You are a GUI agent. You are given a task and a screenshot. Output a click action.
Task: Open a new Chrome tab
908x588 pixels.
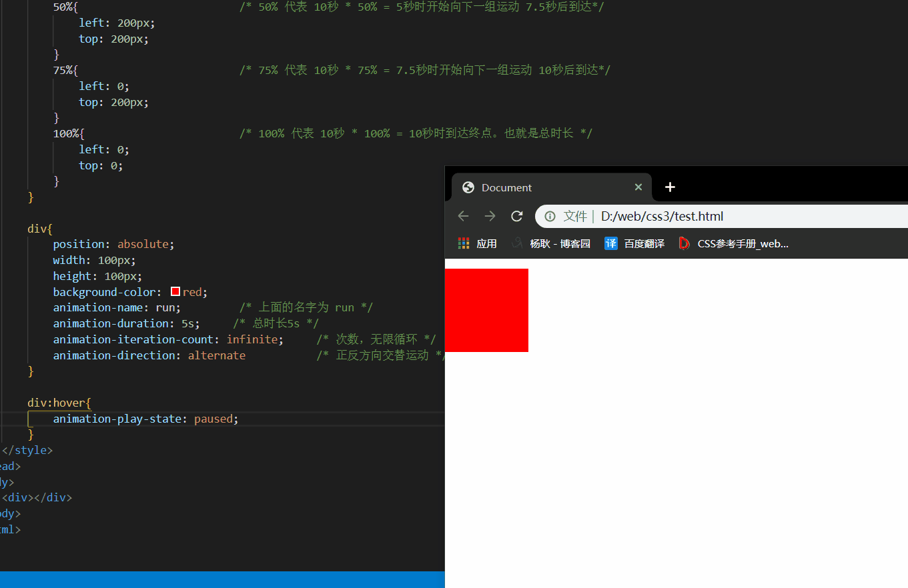coord(670,187)
